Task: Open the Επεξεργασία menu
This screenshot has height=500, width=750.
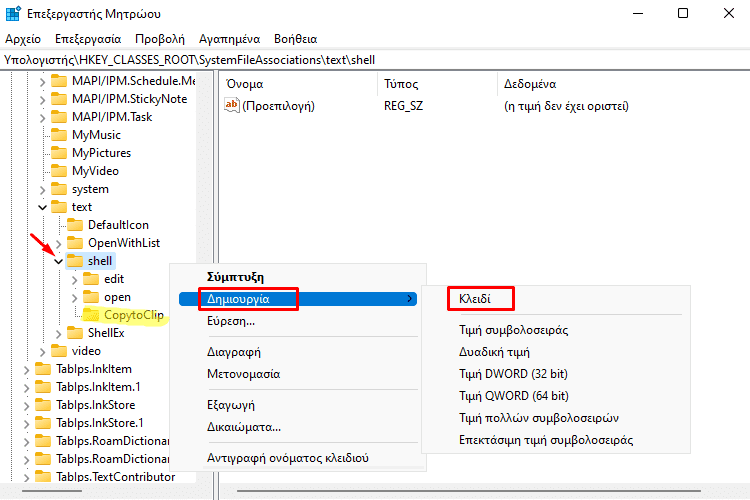Action: tap(88, 39)
